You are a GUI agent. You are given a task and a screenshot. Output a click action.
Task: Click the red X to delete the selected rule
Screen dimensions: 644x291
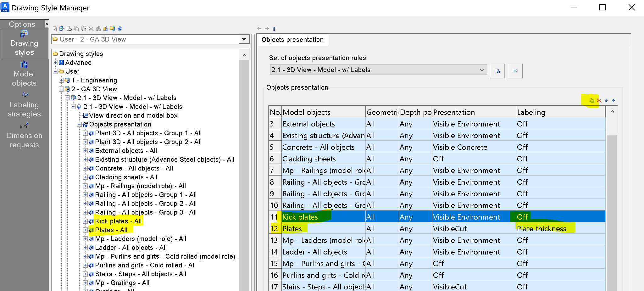[599, 100]
